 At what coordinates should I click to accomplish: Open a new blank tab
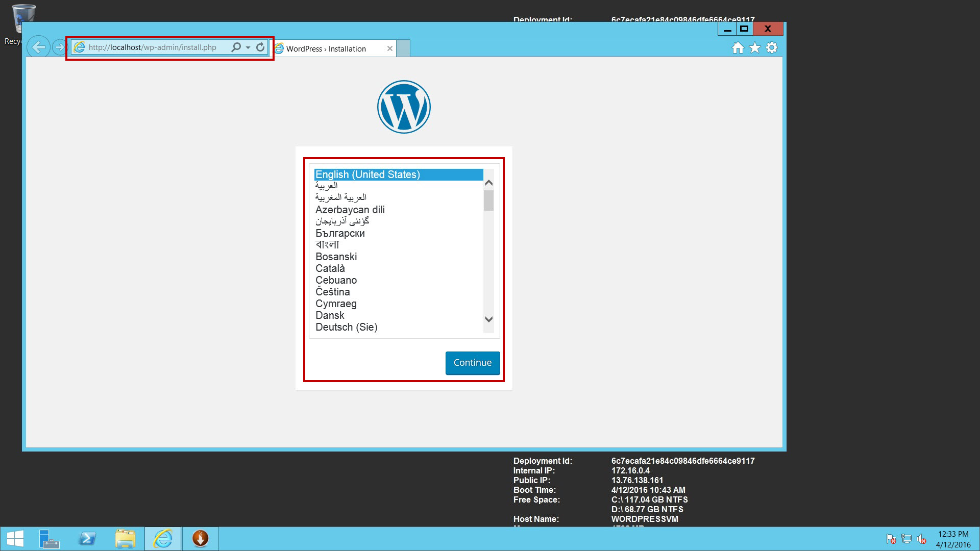(403, 48)
